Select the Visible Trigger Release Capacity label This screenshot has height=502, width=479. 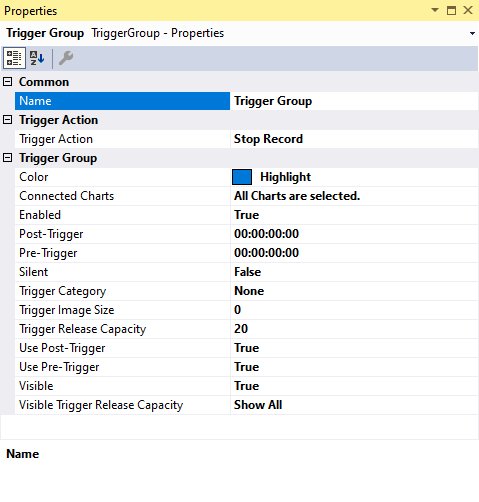click(x=101, y=405)
